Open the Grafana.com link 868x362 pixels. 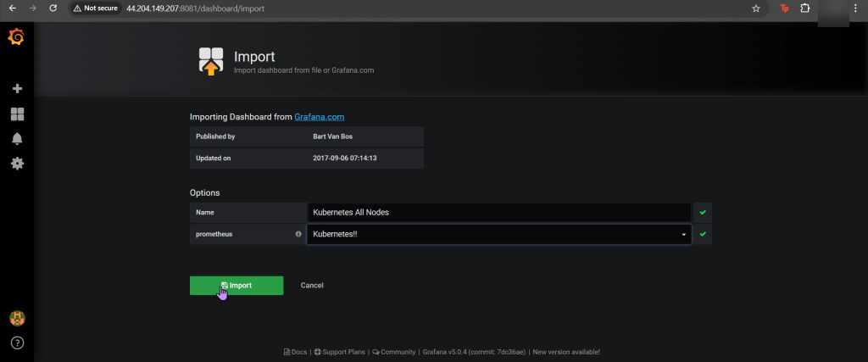(320, 116)
